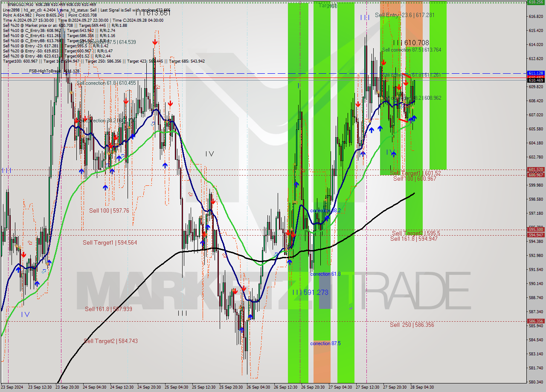Click the red 586.356 price tag
Image resolution: width=546 pixels, height=392 pixels.
tap(536, 321)
